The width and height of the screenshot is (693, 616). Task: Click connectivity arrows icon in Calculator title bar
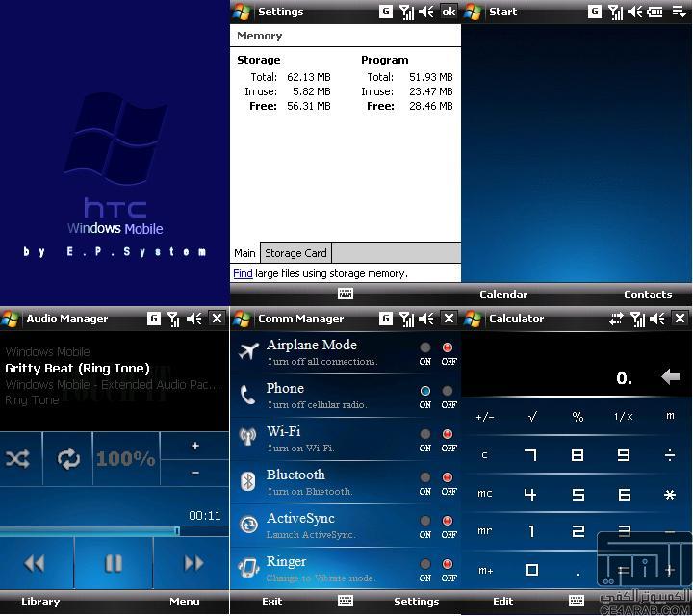[x=616, y=319]
